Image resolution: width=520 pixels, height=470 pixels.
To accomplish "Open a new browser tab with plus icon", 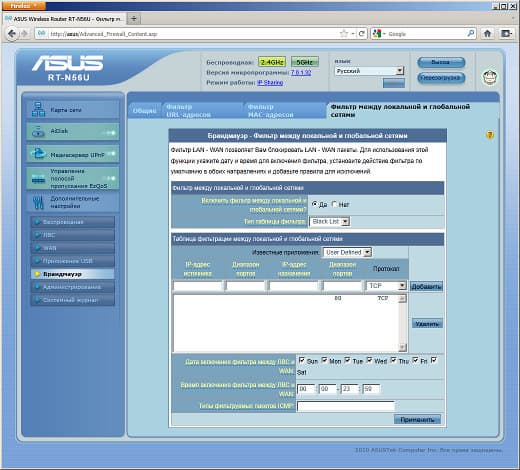I will point(134,18).
